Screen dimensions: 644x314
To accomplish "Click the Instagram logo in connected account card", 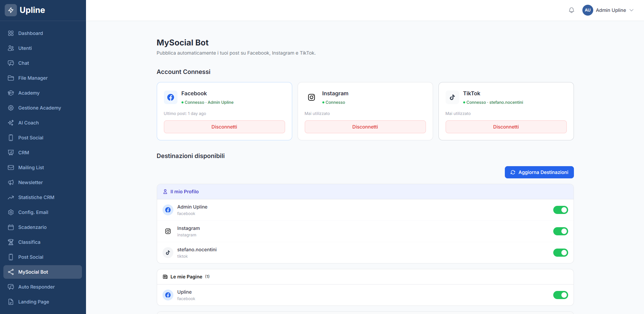I will coord(312,97).
